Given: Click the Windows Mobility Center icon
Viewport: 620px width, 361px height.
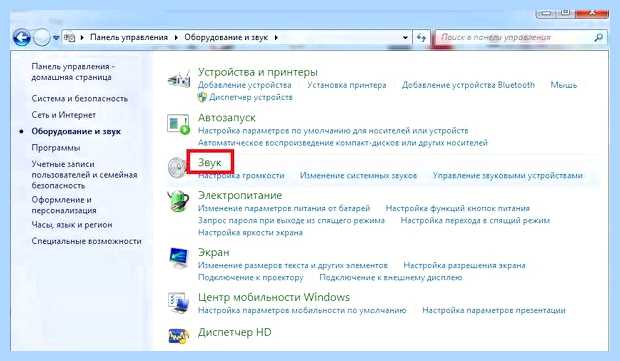Looking at the screenshot, I should (178, 303).
